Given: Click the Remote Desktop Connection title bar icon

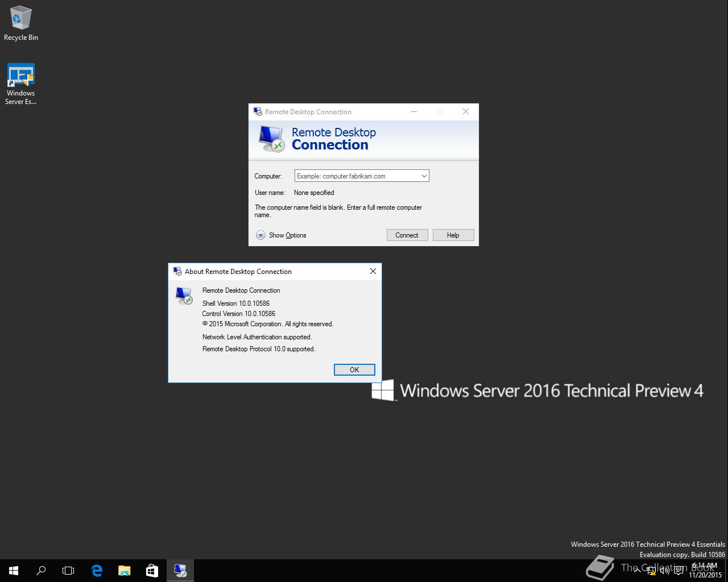Looking at the screenshot, I should click(x=258, y=111).
